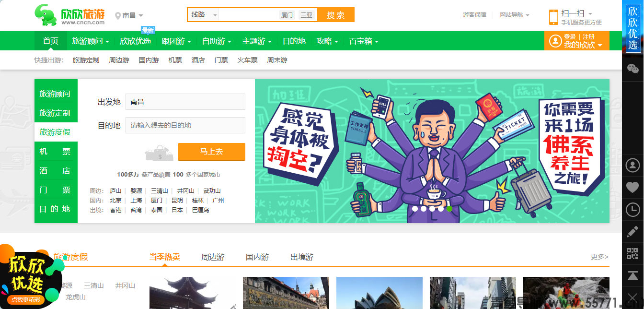The width and height of the screenshot is (644, 309).
Task: Click the user avatar icon in 我的欣欣
Action: pyautogui.click(x=555, y=41)
